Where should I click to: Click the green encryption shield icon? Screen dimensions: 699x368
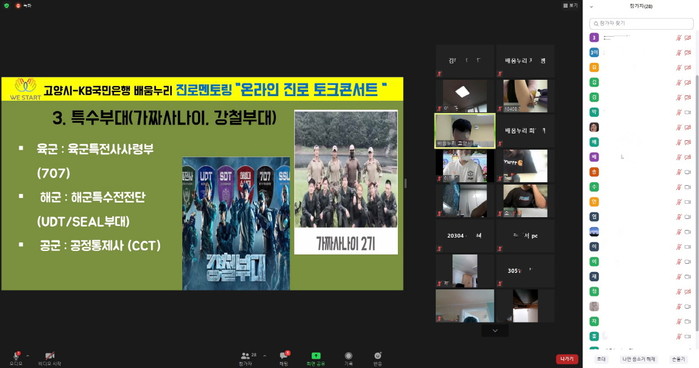(x=6, y=5)
